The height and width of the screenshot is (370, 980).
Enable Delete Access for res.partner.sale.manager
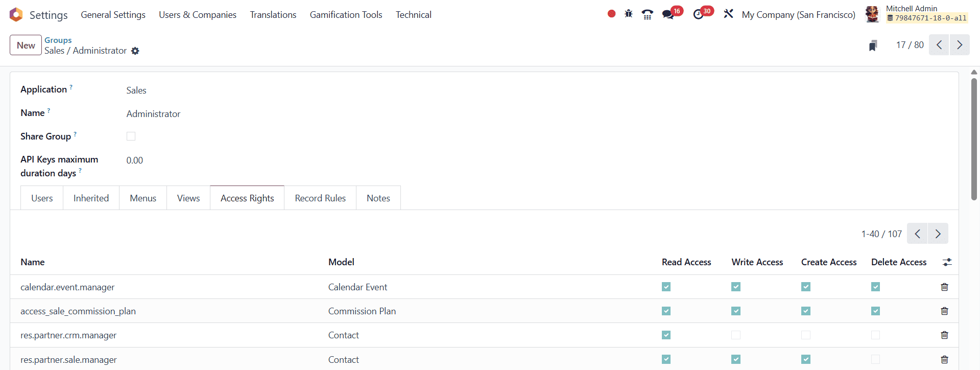pos(875,359)
